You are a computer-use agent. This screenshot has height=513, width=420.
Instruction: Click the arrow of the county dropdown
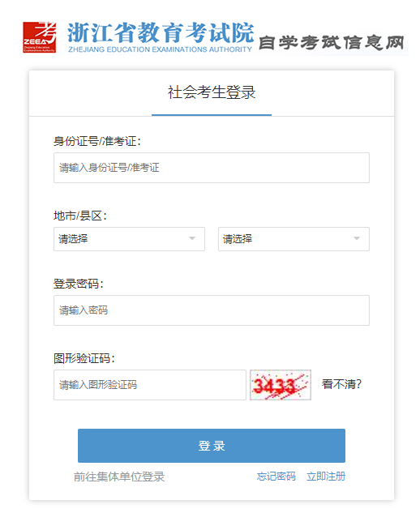coord(357,238)
